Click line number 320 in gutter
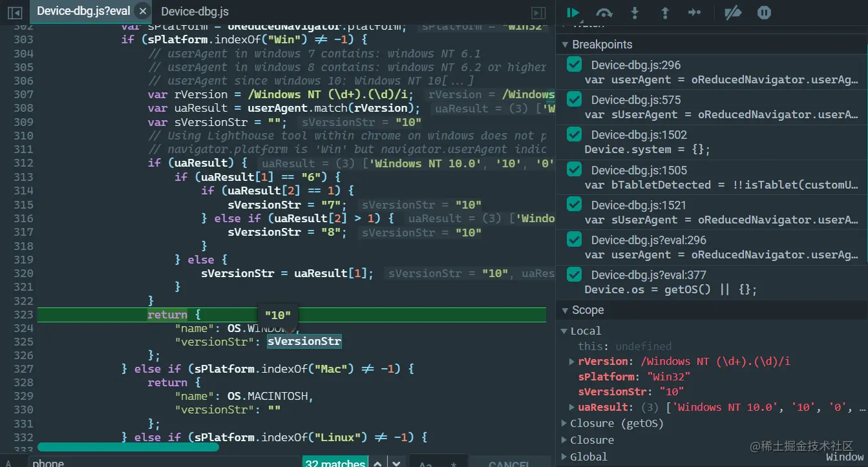 click(x=23, y=273)
